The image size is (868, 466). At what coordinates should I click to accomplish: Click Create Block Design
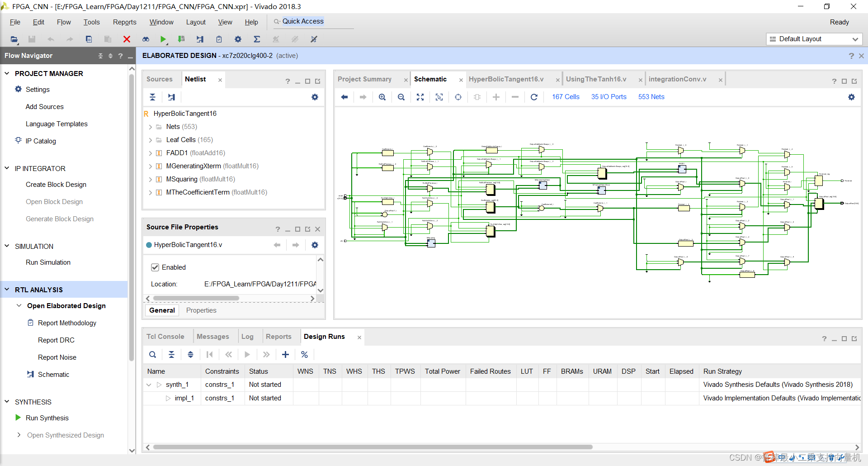coord(56,185)
